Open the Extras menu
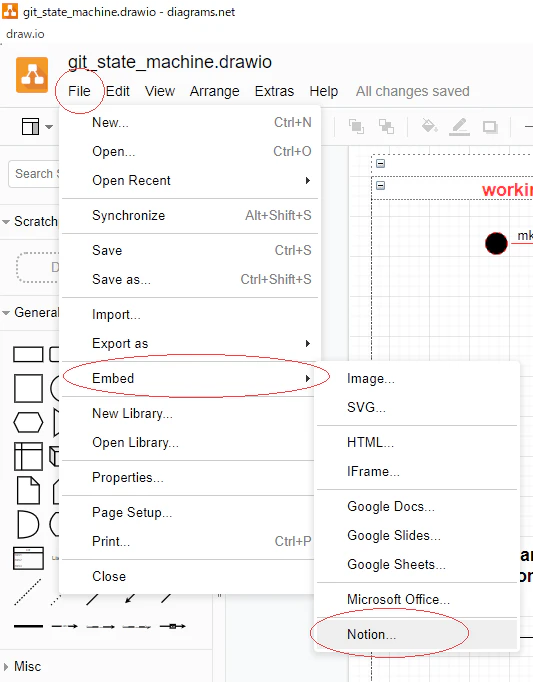 274,91
